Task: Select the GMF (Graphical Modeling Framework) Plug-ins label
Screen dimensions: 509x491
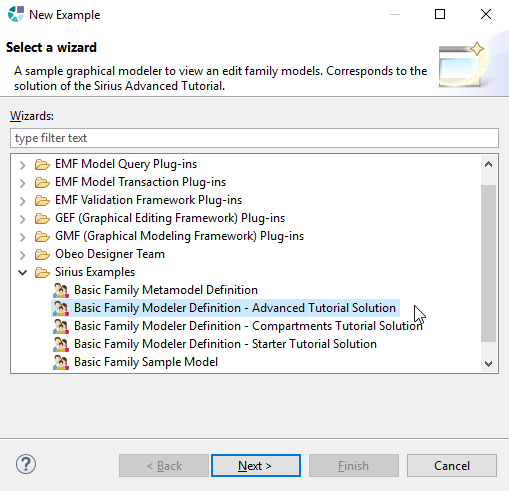Action: [179, 236]
